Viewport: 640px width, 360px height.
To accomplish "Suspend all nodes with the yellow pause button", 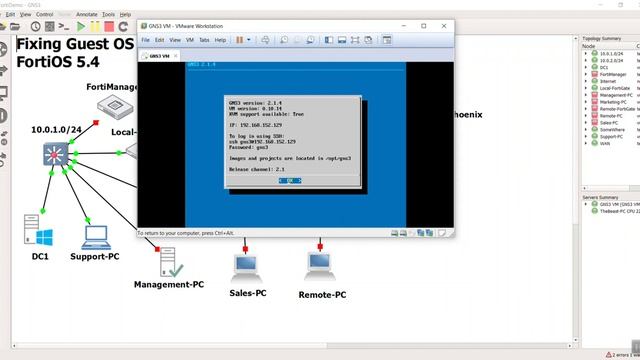I will click(x=95, y=27).
